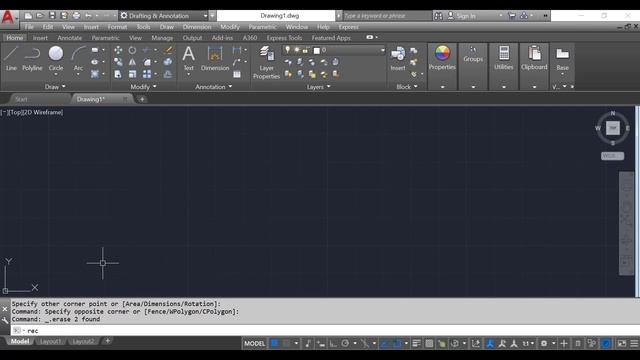Click the Erase tool icon
The width and height of the screenshot is (640, 360).
coord(168,50)
